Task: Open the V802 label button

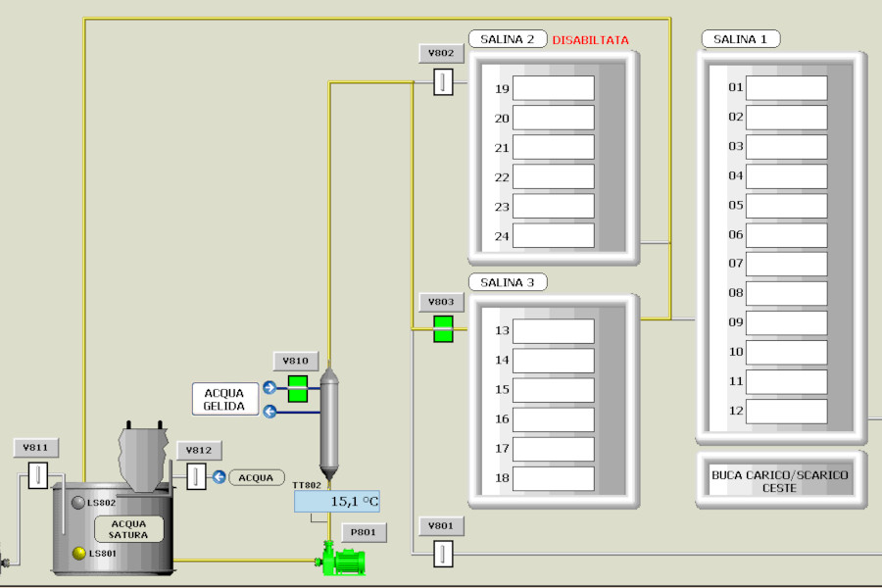Action: point(441,54)
